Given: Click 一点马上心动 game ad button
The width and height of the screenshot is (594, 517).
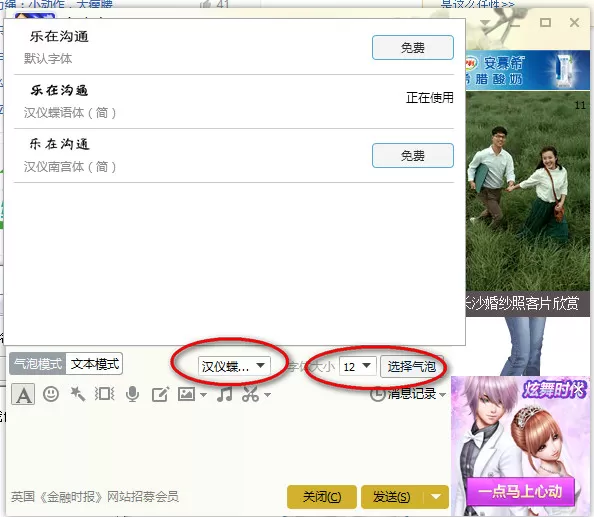Looking at the screenshot, I should (x=521, y=492).
